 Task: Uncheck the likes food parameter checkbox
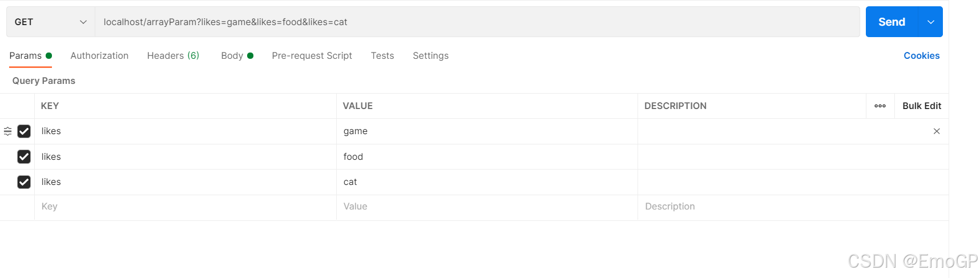click(x=24, y=156)
